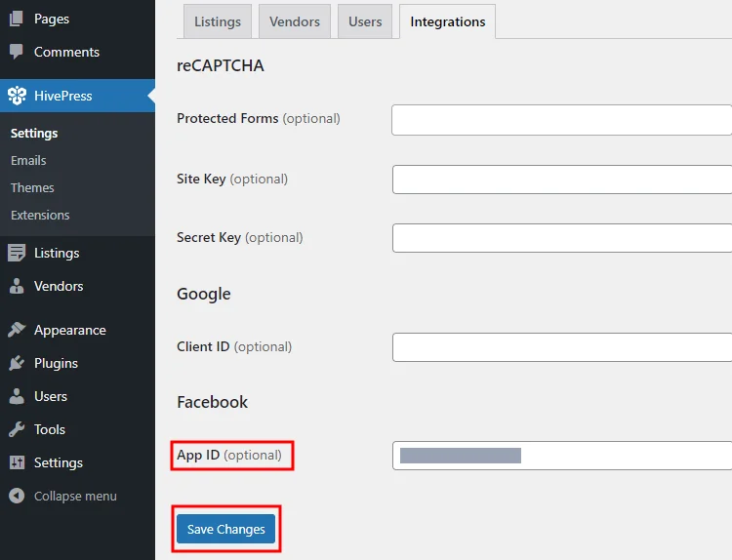Open the Emails submenu item
Image resolution: width=732 pixels, height=560 pixels.
28,161
